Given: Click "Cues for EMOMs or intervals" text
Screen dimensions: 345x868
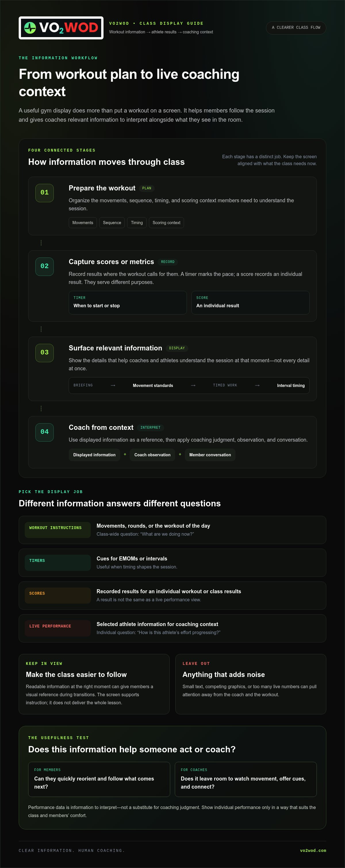Looking at the screenshot, I should pos(132,559).
